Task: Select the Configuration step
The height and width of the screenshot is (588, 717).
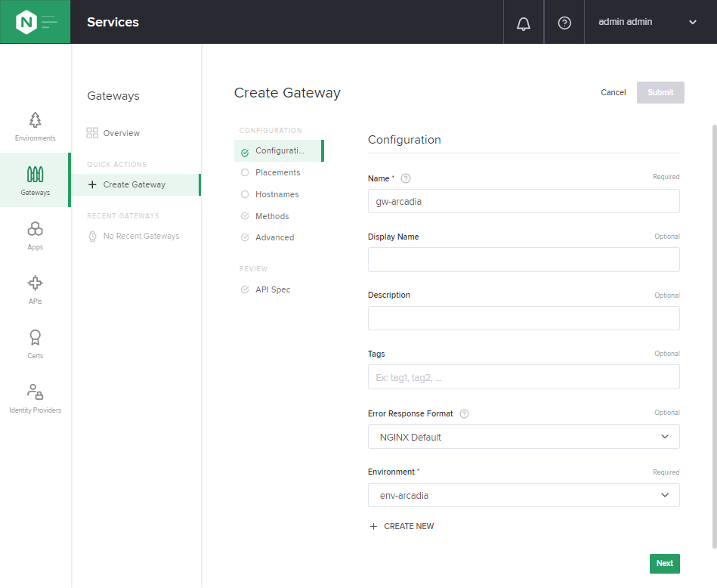Action: (279, 150)
